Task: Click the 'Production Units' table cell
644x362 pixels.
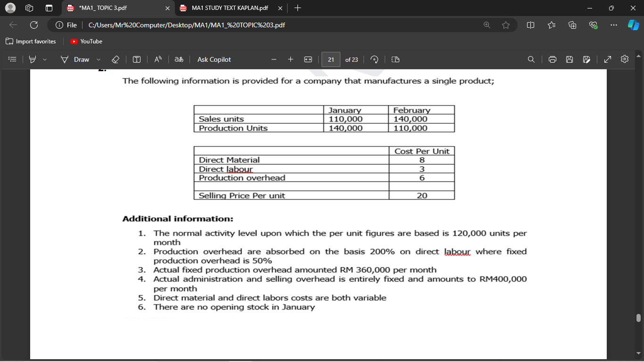Action: (x=258, y=128)
